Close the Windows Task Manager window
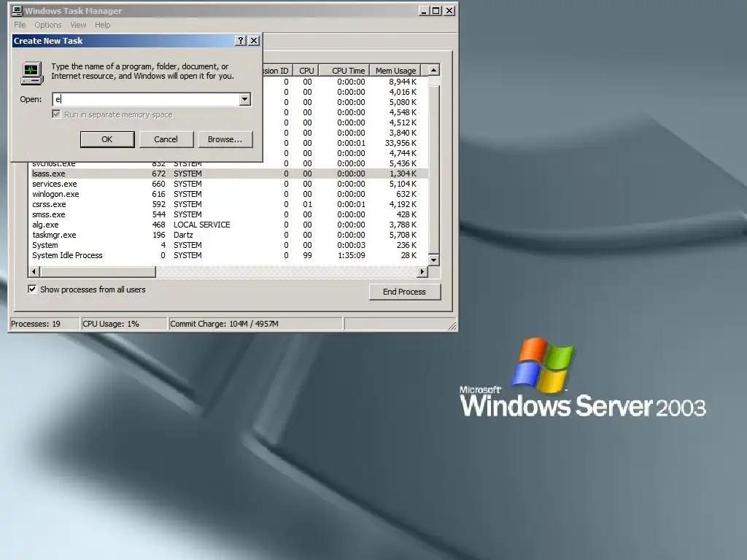Viewport: 747px width, 560px height. click(x=449, y=10)
